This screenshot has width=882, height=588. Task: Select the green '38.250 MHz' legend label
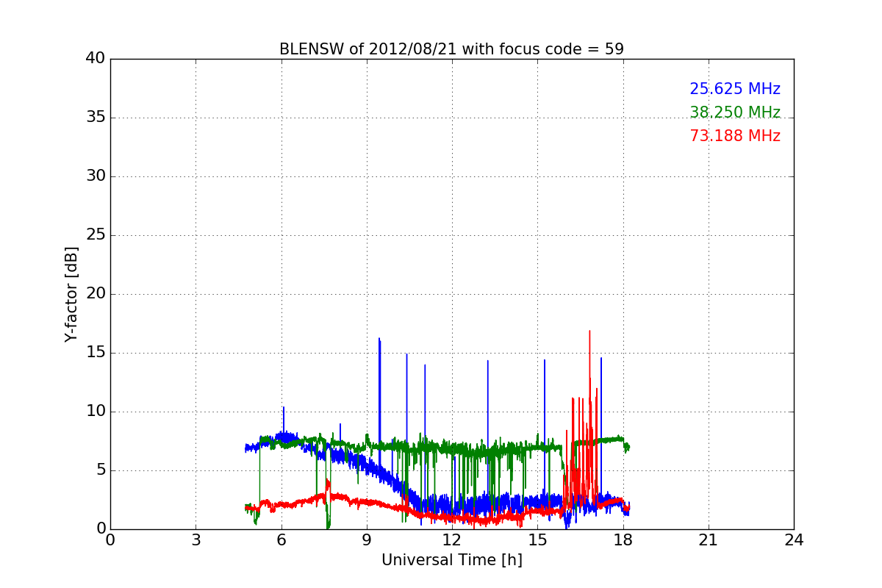(735, 112)
